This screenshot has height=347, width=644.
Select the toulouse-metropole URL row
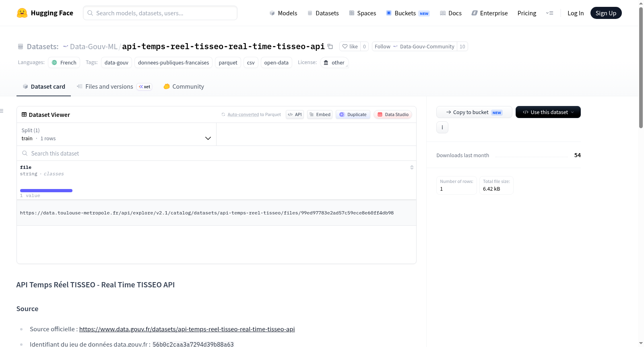click(217, 213)
